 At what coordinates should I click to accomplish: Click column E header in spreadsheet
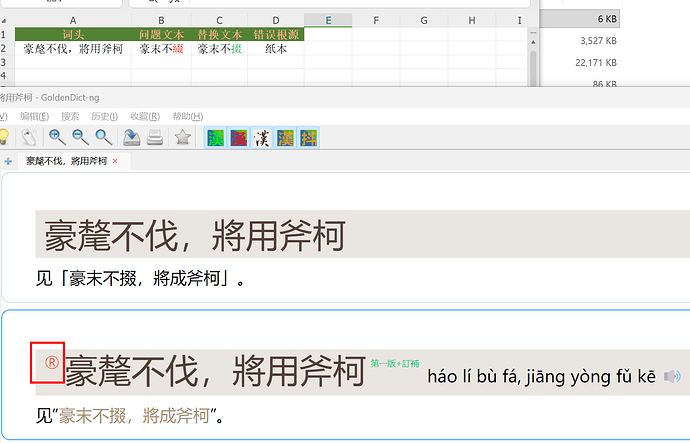[328, 20]
